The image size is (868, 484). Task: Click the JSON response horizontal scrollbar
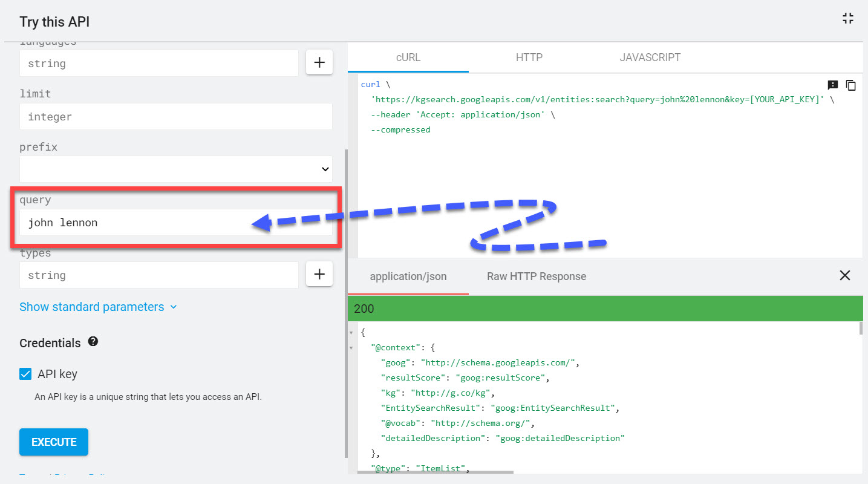pos(436,472)
